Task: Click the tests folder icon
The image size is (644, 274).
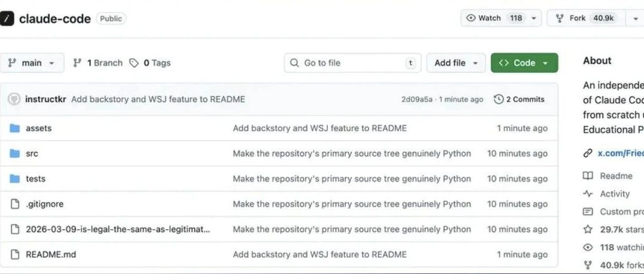Action: pyautogui.click(x=15, y=179)
